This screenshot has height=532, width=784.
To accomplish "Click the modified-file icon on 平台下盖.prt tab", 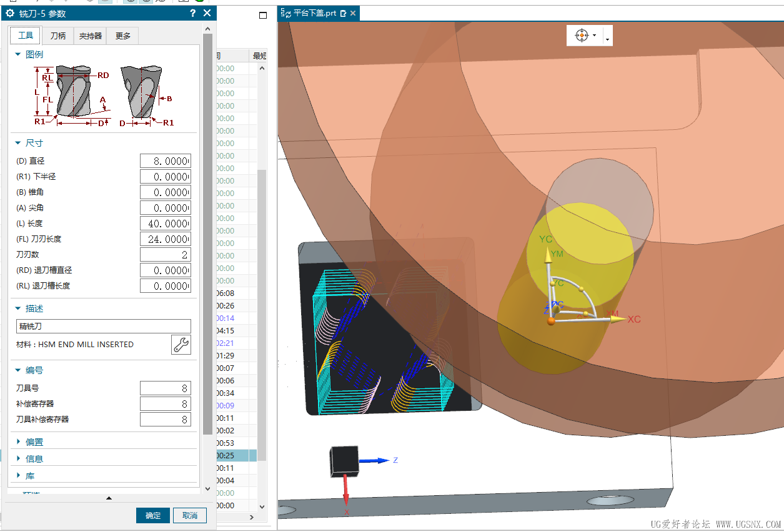I will tap(342, 13).
